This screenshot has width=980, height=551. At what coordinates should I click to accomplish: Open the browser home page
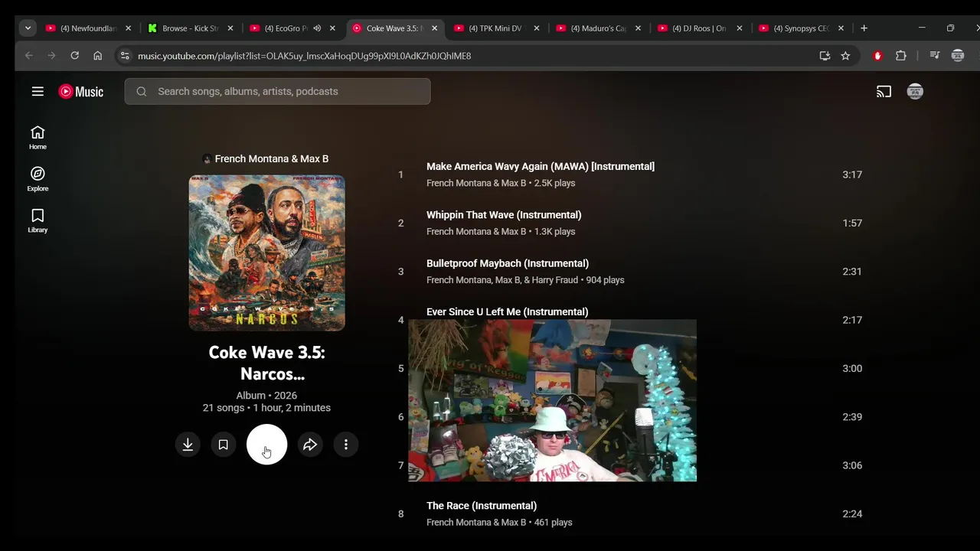97,56
